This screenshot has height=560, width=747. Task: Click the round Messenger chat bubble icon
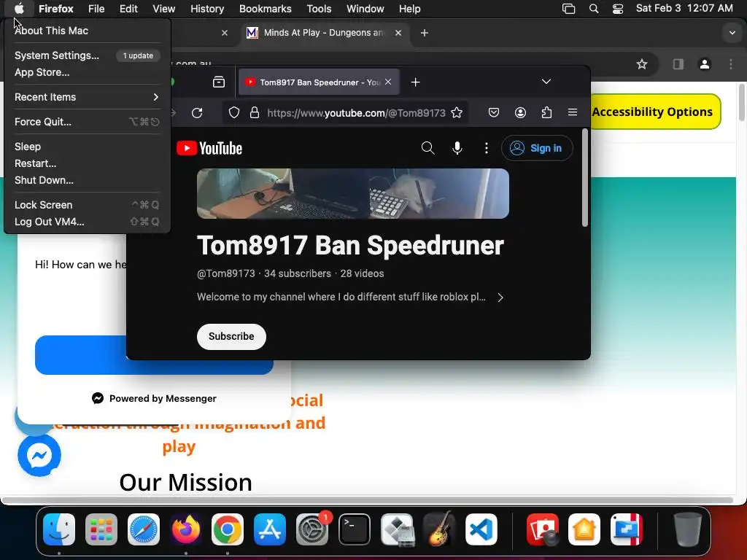click(x=39, y=455)
